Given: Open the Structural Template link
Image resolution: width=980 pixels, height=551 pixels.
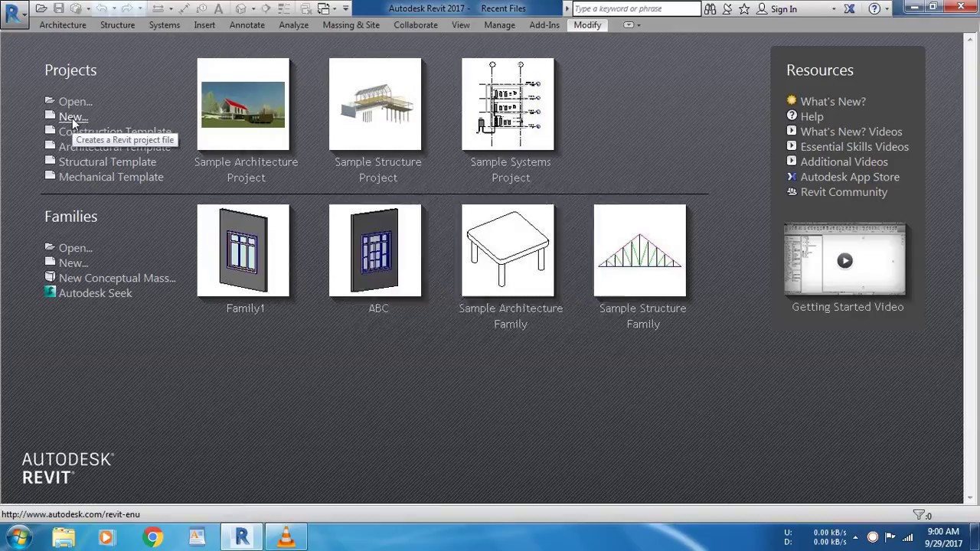Looking at the screenshot, I should tap(107, 161).
